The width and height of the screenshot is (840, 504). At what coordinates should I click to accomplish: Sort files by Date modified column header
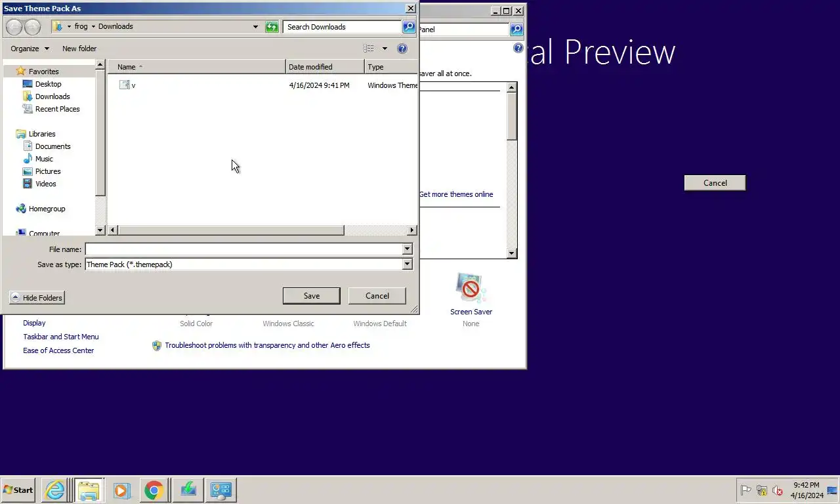[x=325, y=67]
